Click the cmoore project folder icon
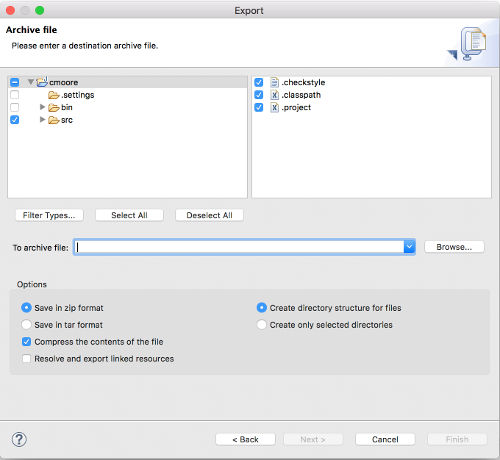 [42, 82]
